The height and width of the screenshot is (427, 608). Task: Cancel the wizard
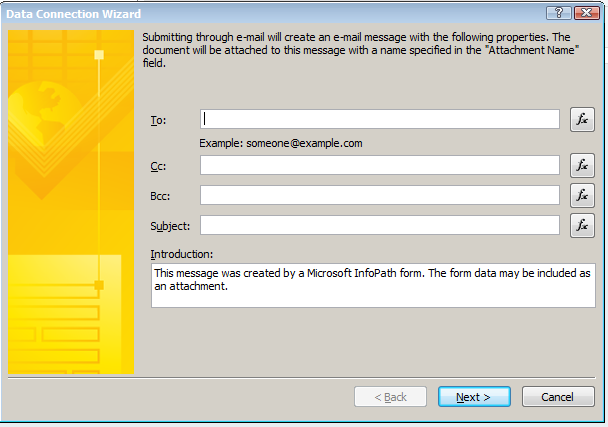coord(558,397)
